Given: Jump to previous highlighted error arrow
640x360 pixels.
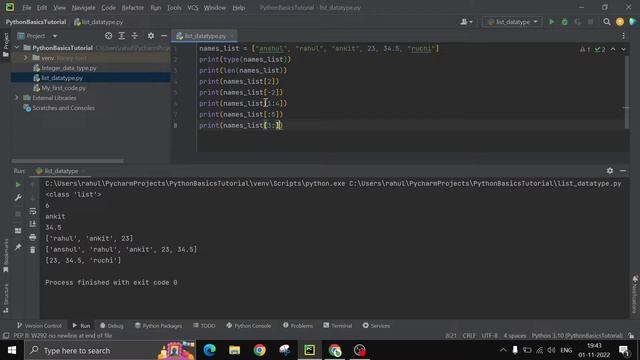Looking at the screenshot, I should point(613,49).
